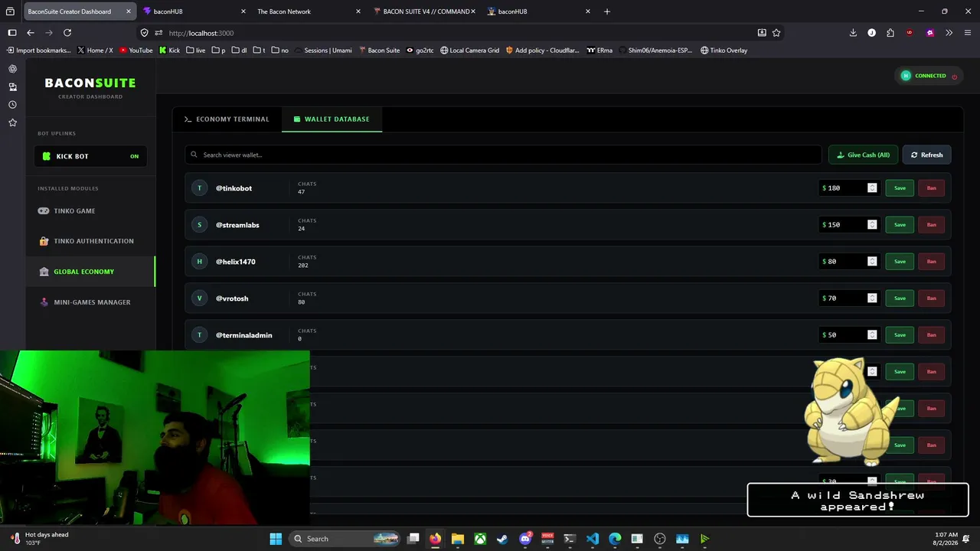This screenshot has height=551, width=980.
Task: Select the Global Economy module
Action: [90, 272]
